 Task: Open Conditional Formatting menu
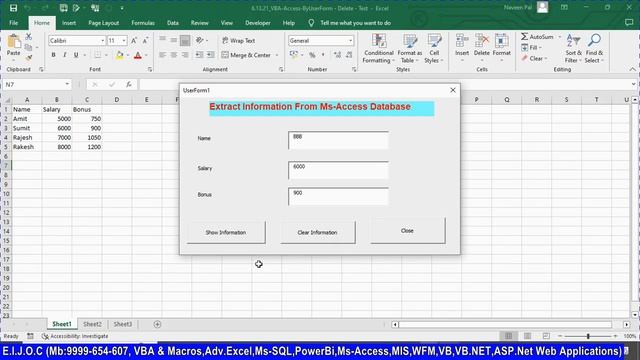(379, 49)
